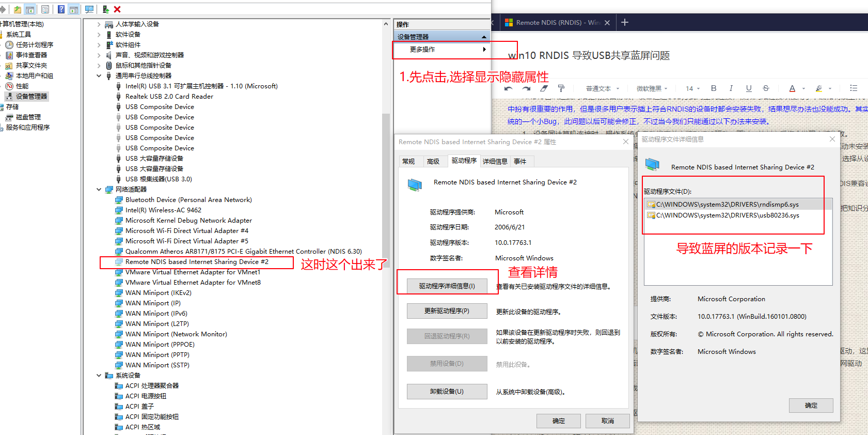The height and width of the screenshot is (435, 868).
Task: Expand the 软件设备 category
Action: [x=99, y=35]
